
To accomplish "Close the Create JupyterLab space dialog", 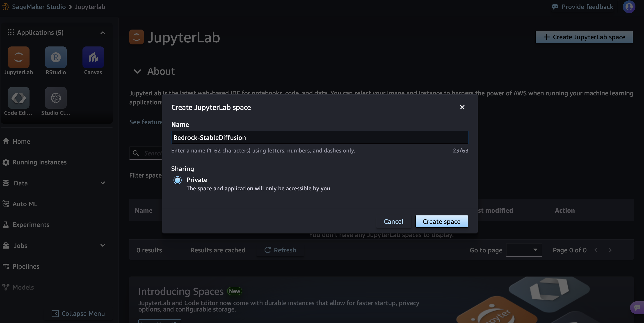I will click(462, 107).
